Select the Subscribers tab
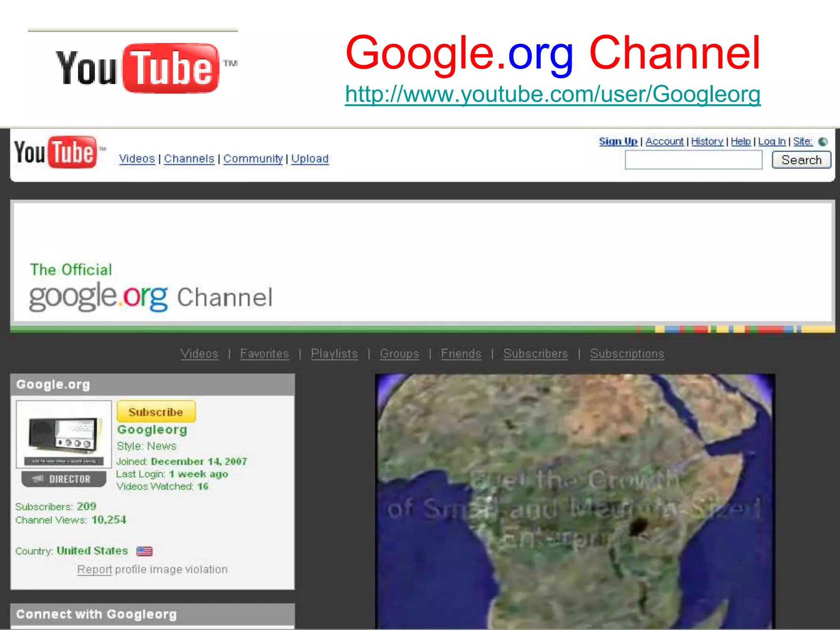Viewport: 840px width, 630px height. coord(536,354)
